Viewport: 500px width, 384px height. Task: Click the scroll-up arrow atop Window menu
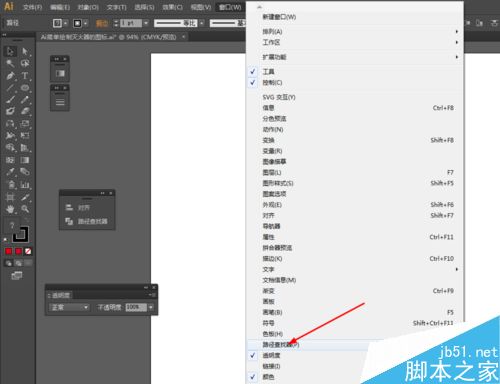(260, 6)
